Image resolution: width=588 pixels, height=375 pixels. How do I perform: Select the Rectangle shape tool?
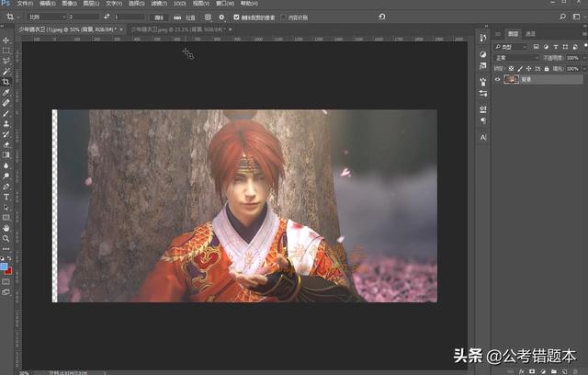coord(6,218)
